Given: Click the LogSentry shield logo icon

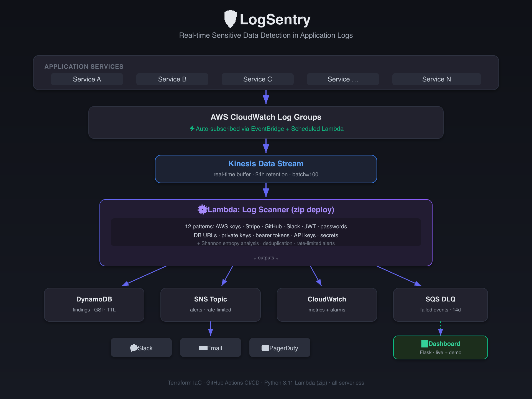Looking at the screenshot, I should (x=230, y=19).
